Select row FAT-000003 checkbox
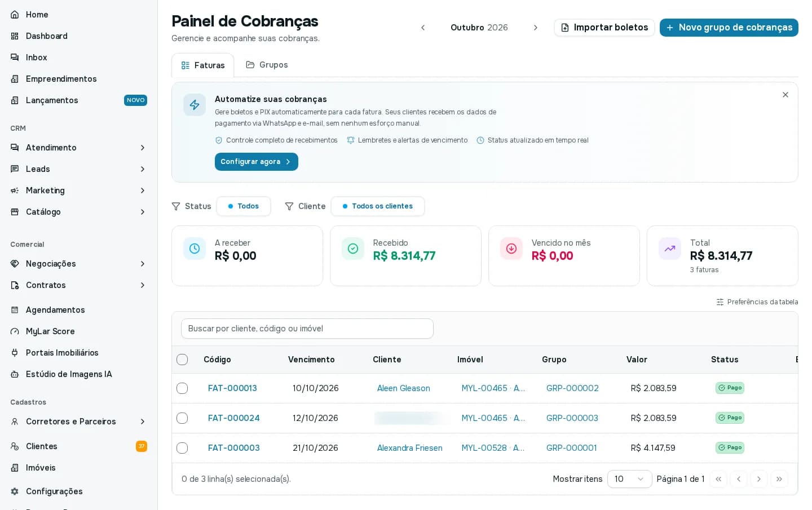 click(182, 448)
